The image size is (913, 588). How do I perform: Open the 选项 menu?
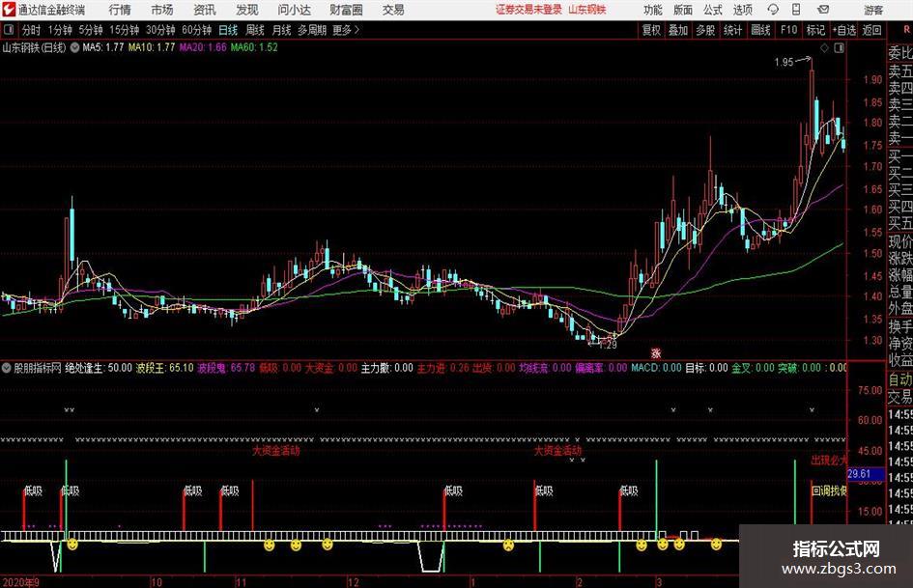point(743,10)
